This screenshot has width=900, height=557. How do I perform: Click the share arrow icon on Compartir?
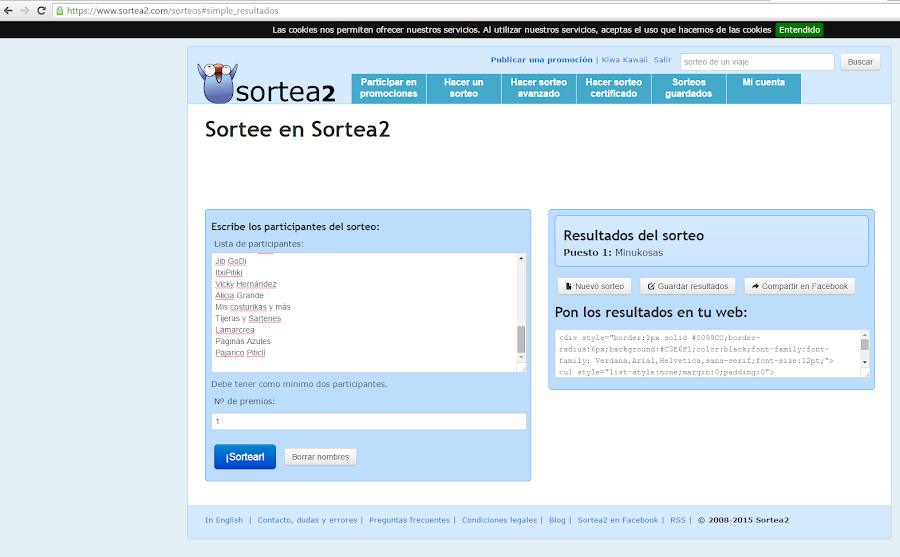click(755, 287)
